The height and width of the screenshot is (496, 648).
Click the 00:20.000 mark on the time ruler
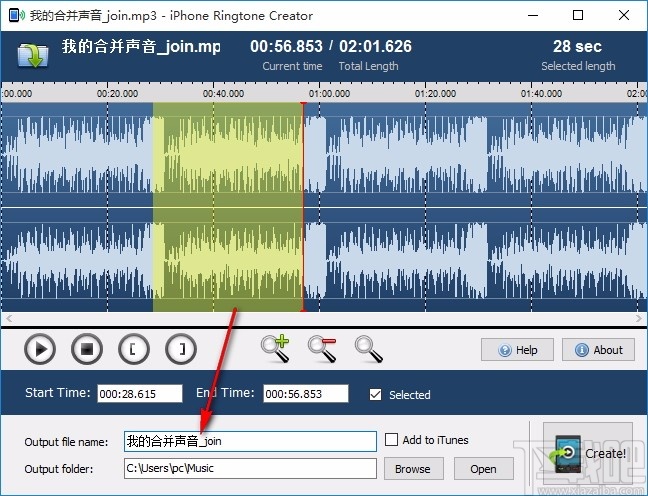pyautogui.click(x=117, y=93)
